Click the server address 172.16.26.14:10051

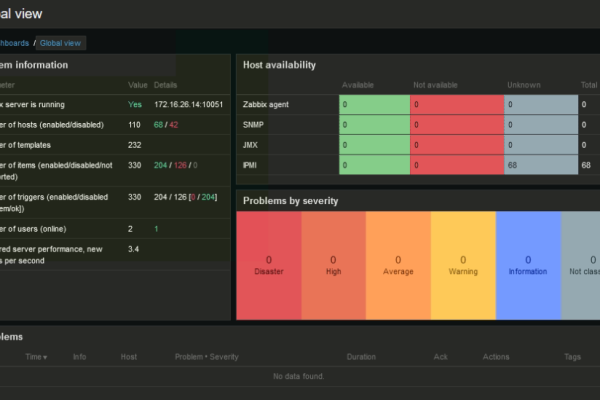tap(188, 104)
